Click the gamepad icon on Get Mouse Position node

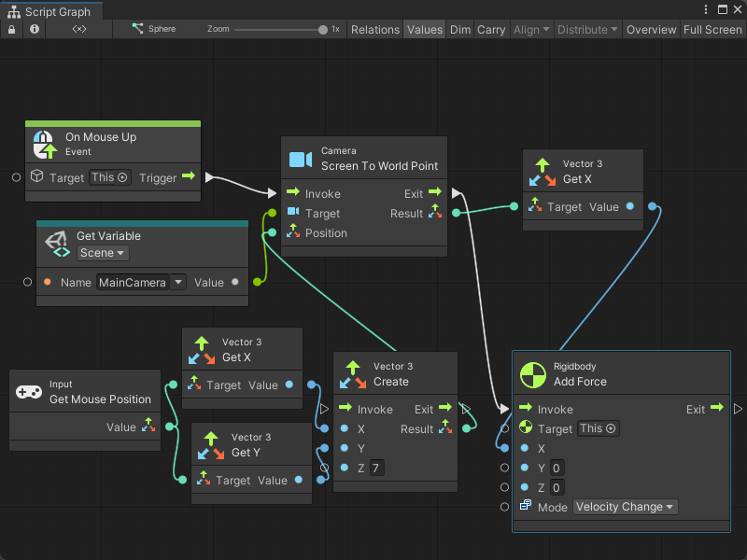coord(29,392)
